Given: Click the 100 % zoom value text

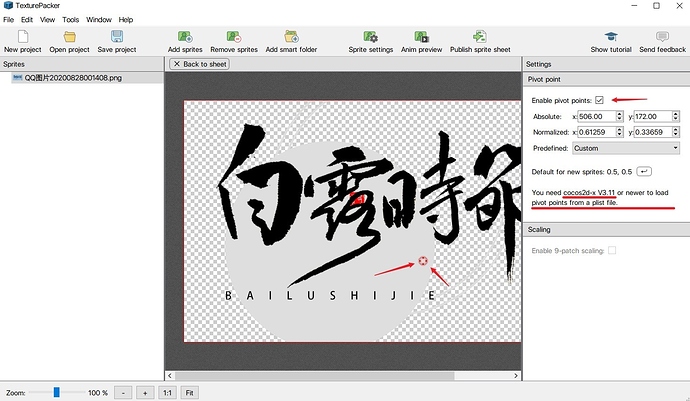Looking at the screenshot, I should coord(98,393).
